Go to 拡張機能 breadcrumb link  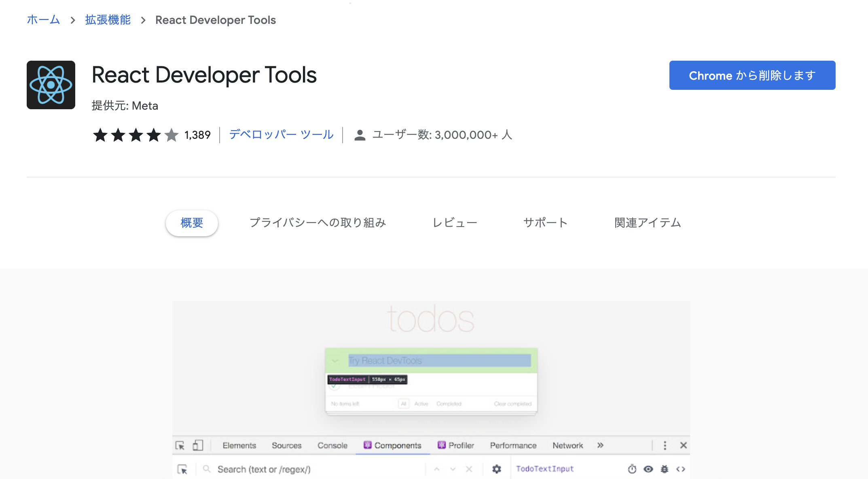coord(108,20)
